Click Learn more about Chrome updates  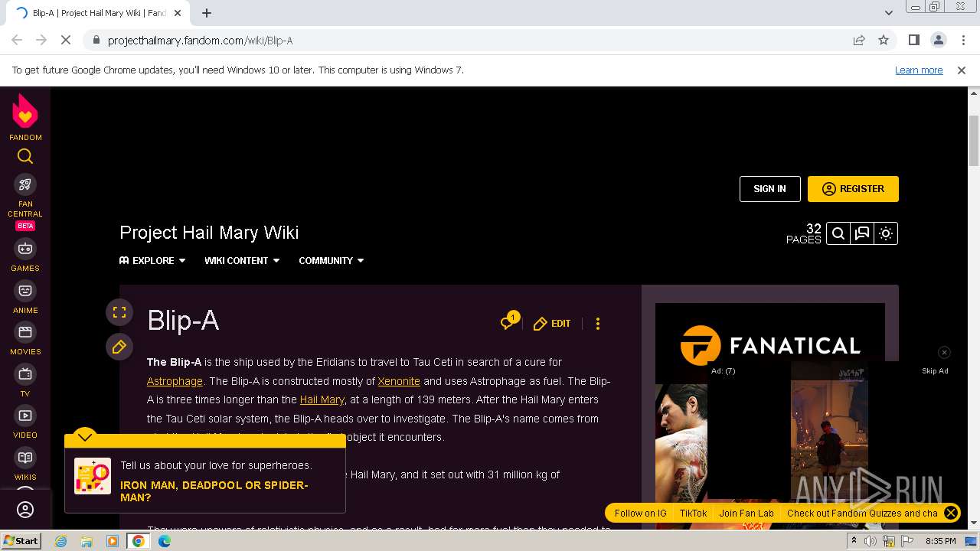(919, 70)
